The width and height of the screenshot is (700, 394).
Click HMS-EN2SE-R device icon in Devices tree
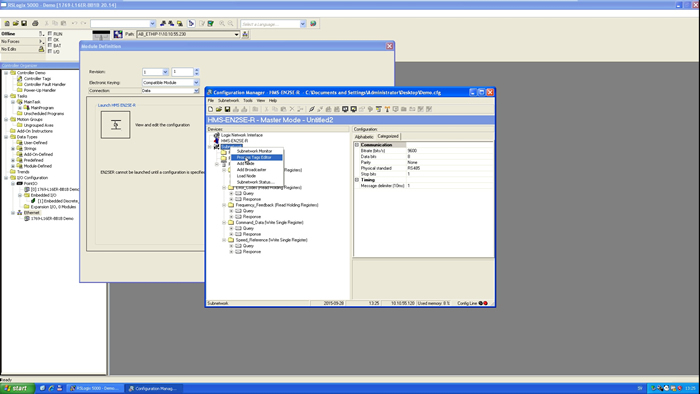(217, 141)
